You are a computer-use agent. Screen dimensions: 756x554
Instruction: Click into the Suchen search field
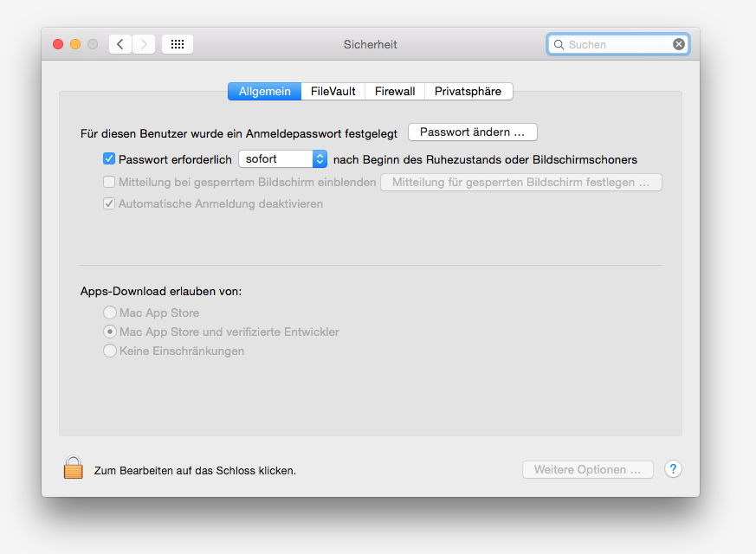618,44
